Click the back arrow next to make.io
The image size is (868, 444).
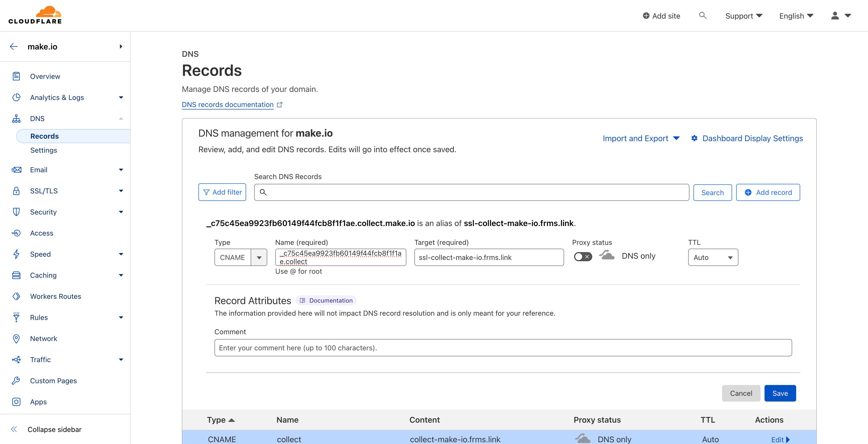pyautogui.click(x=14, y=46)
